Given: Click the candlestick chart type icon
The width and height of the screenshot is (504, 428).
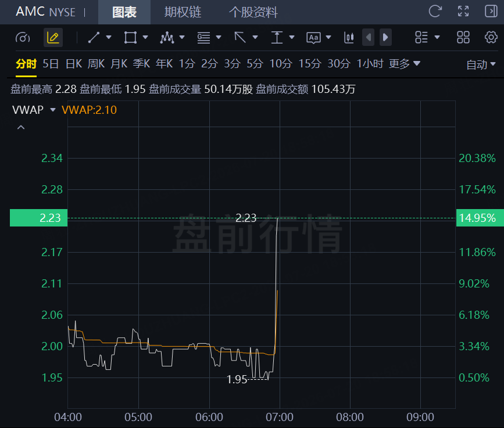Looking at the screenshot, I should click(x=349, y=38).
